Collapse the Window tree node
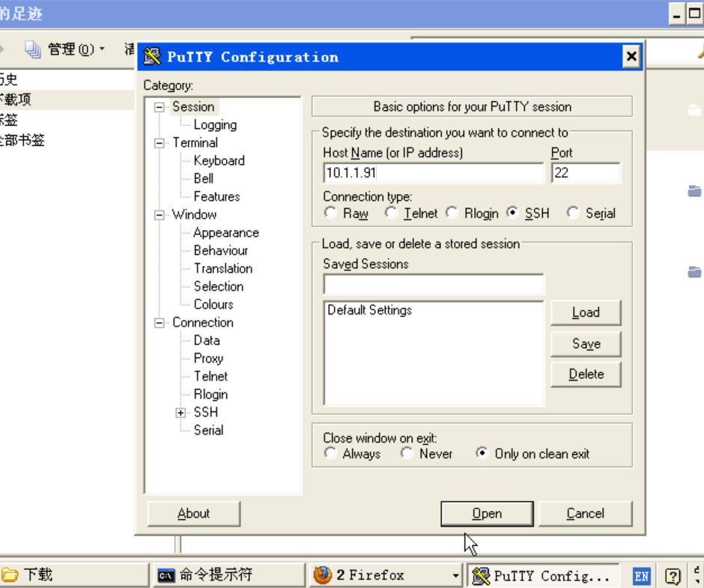704x588 pixels. [x=159, y=215]
